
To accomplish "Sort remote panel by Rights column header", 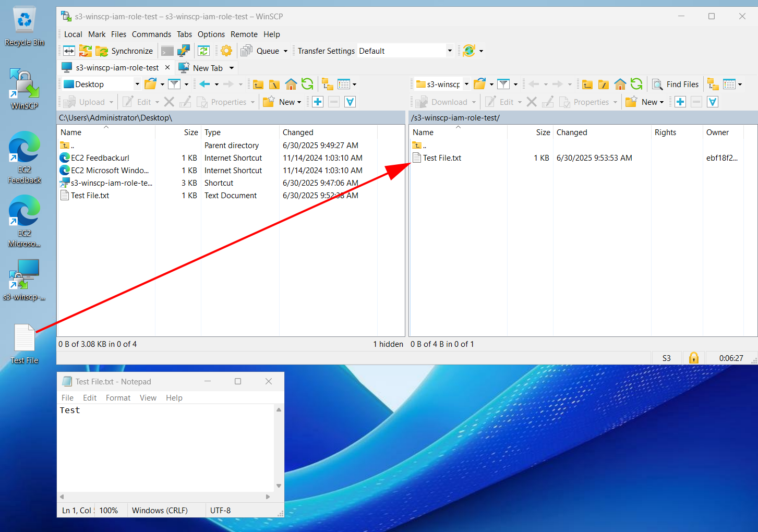I will (677, 132).
